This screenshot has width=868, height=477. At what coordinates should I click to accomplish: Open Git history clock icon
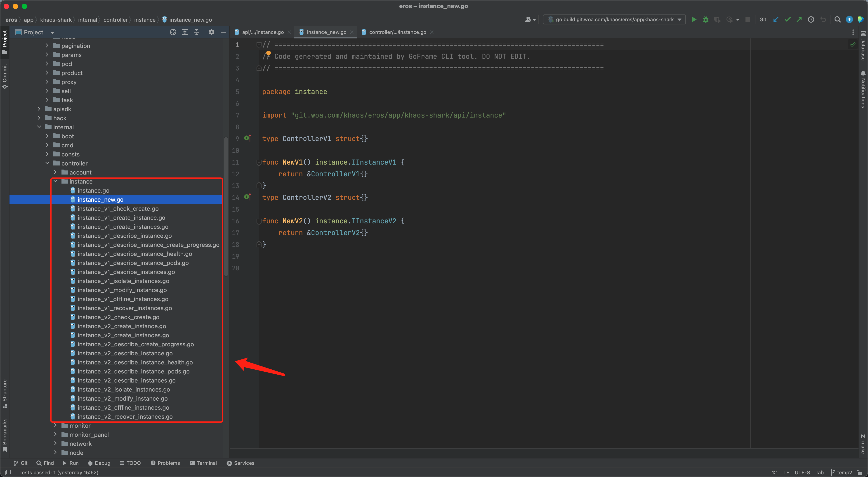tap(811, 19)
